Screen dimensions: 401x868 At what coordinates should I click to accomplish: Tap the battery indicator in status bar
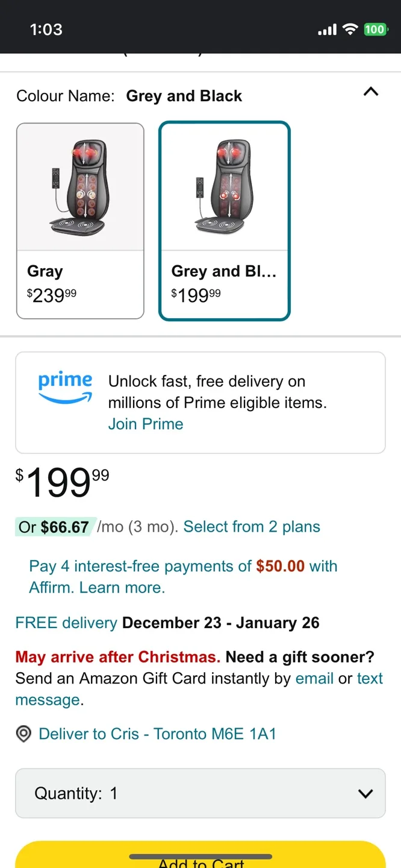(375, 30)
